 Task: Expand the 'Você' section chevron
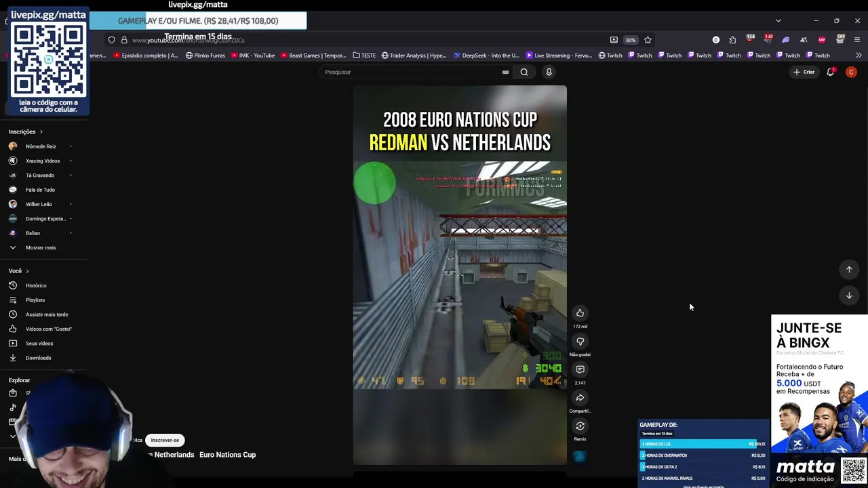click(x=27, y=271)
